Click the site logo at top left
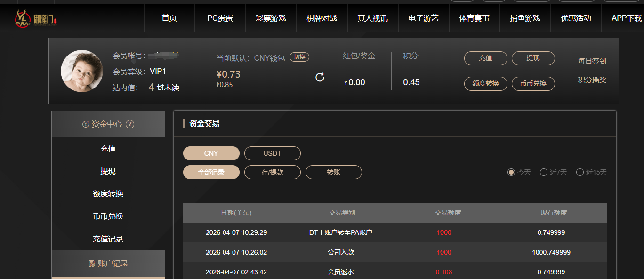 point(36,18)
